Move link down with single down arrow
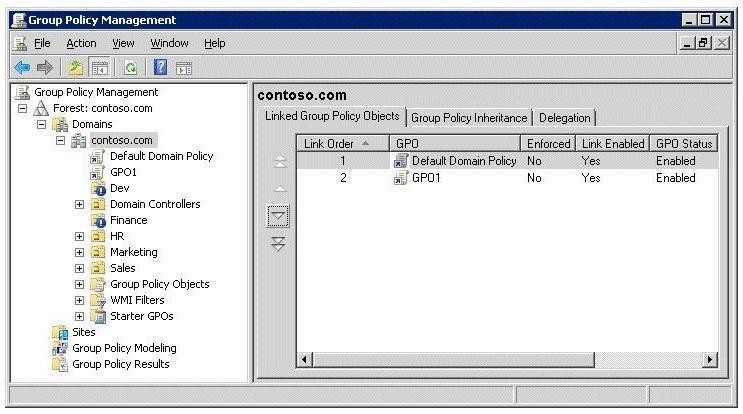The width and height of the screenshot is (743, 414). [x=278, y=217]
